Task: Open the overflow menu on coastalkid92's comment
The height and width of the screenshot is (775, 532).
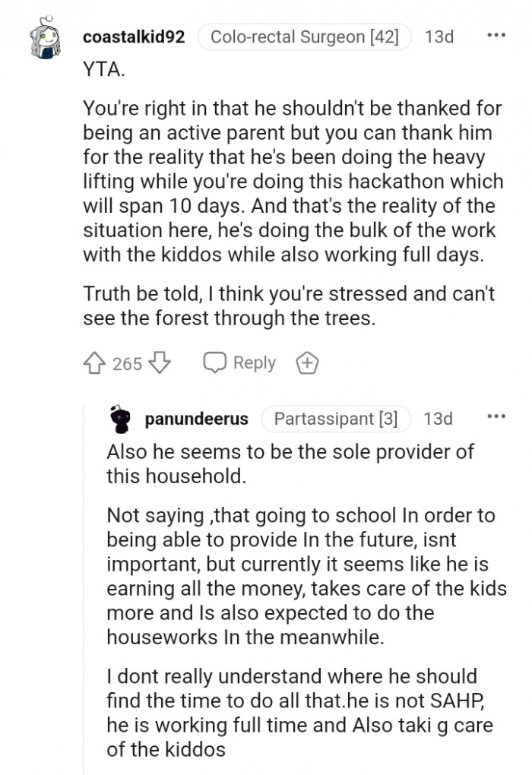Action: (x=498, y=34)
